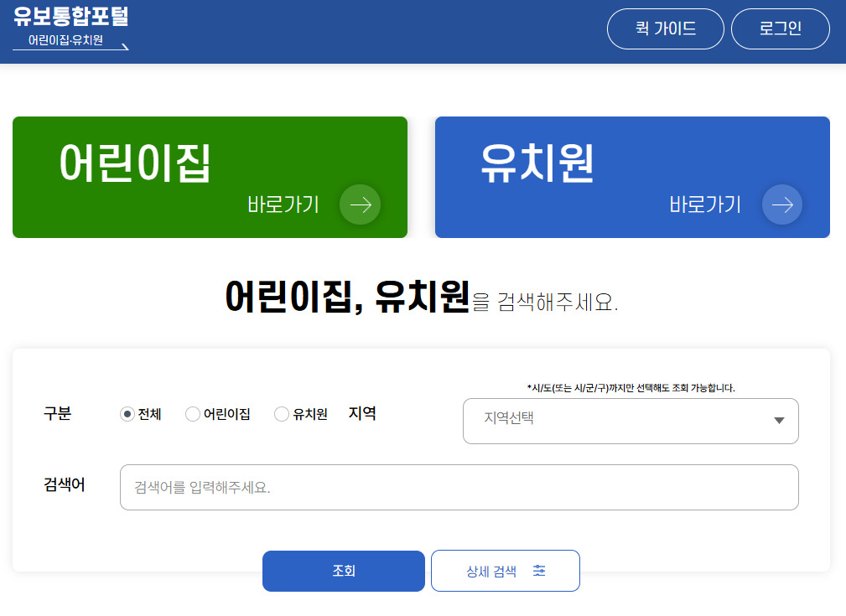Click the 구분 category label
Viewport: 846px width, 616px height.
[x=57, y=414]
